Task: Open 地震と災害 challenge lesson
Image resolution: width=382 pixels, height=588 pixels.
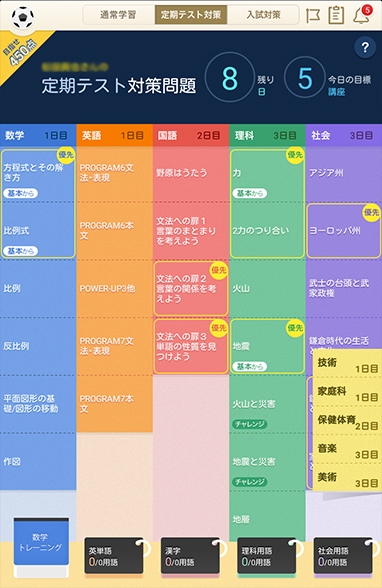Action: tap(267, 462)
